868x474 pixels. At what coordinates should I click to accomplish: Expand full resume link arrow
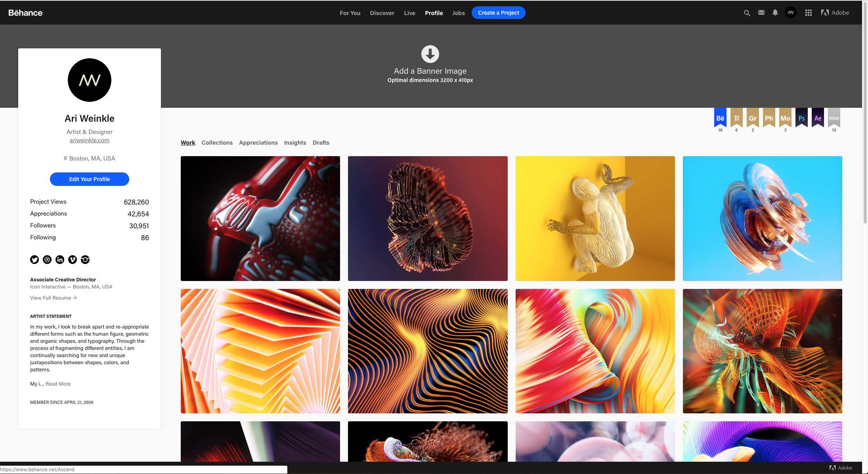[x=75, y=298]
